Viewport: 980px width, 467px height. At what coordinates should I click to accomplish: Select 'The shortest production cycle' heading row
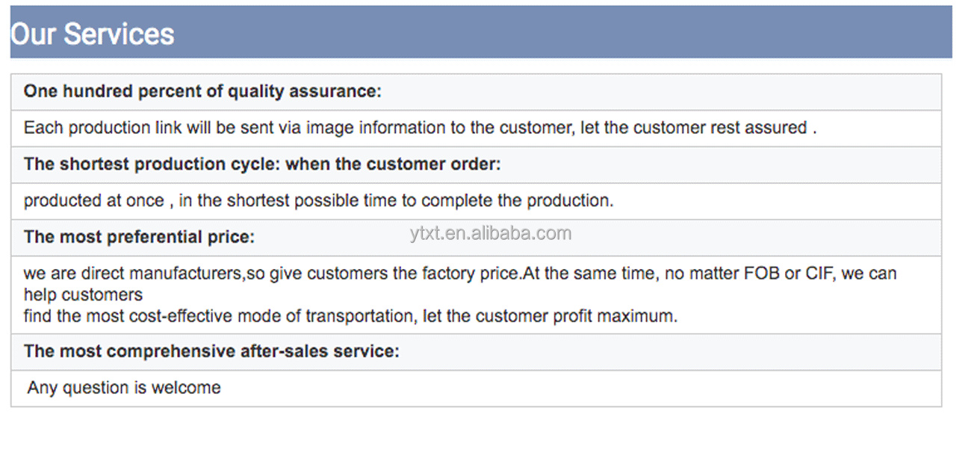[476, 165]
